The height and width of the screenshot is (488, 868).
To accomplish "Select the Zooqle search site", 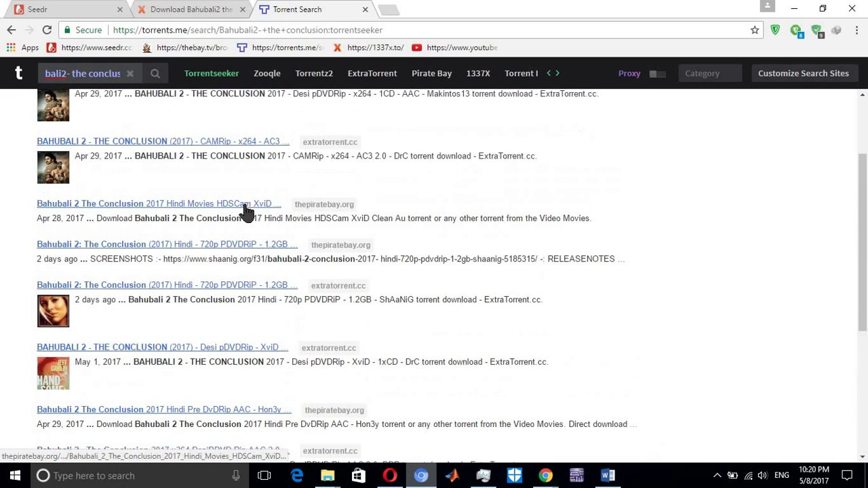I will tap(267, 73).
